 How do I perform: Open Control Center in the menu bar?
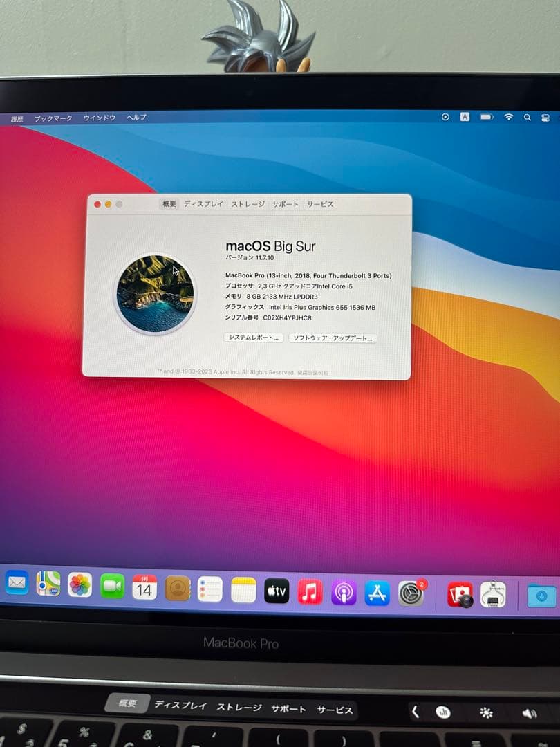click(545, 117)
